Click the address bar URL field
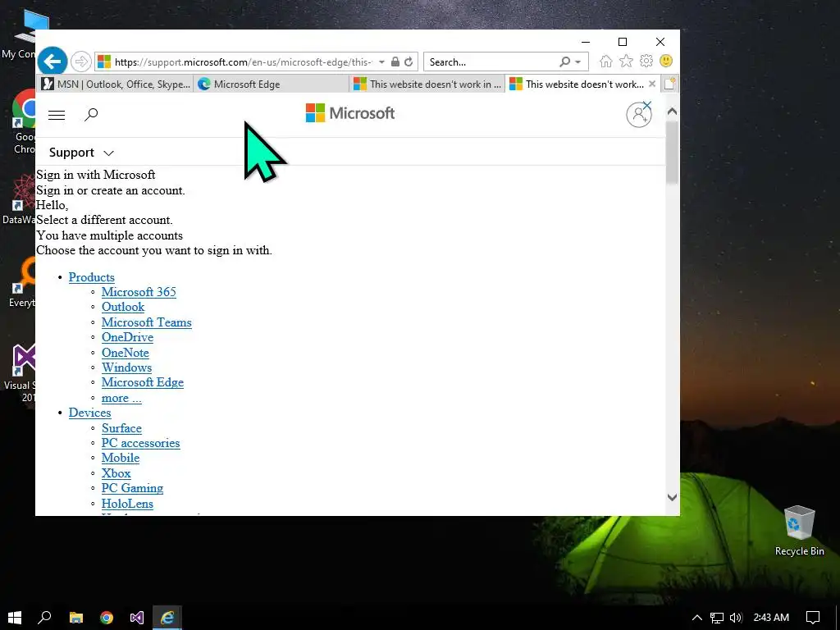 point(243,62)
